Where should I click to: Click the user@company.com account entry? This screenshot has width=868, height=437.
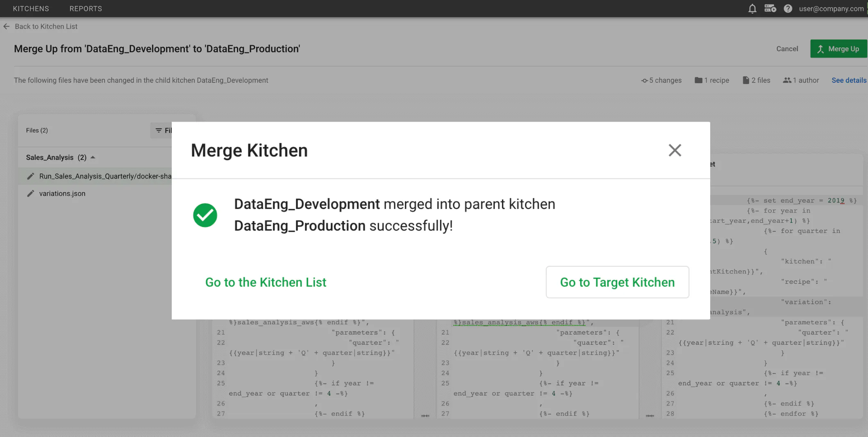coord(831,8)
